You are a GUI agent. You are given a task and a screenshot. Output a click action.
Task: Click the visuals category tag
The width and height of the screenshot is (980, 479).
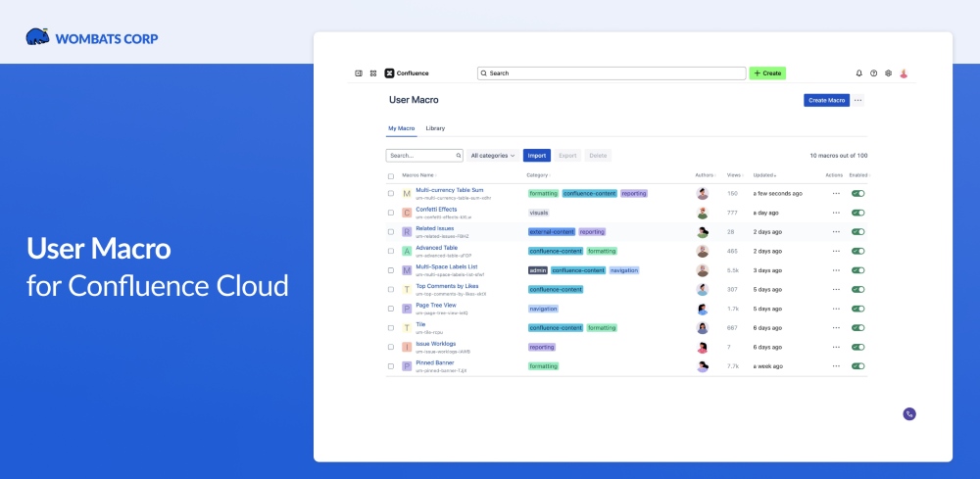[x=539, y=213]
